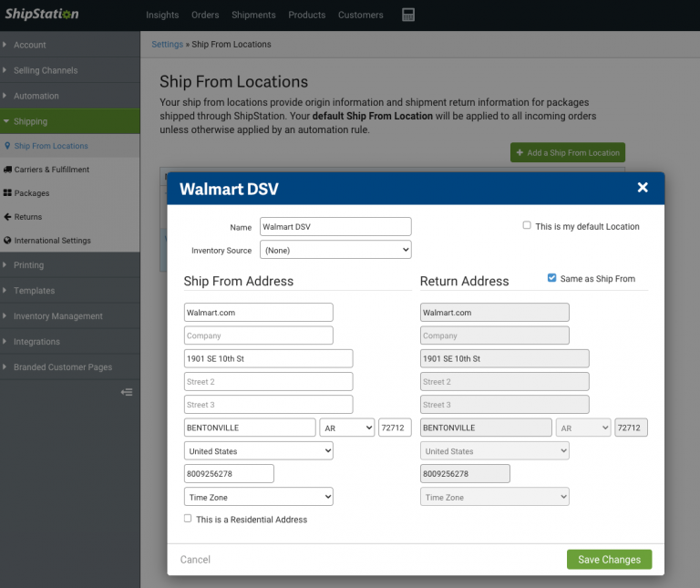This screenshot has height=588, width=700.
Task: Click the Return Address Street 2 field
Action: 504,382
